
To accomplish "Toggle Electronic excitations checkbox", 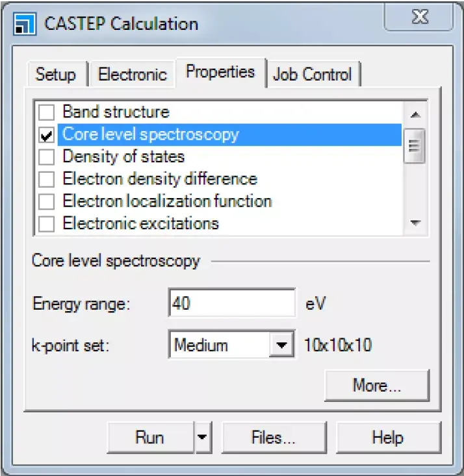I will click(47, 224).
